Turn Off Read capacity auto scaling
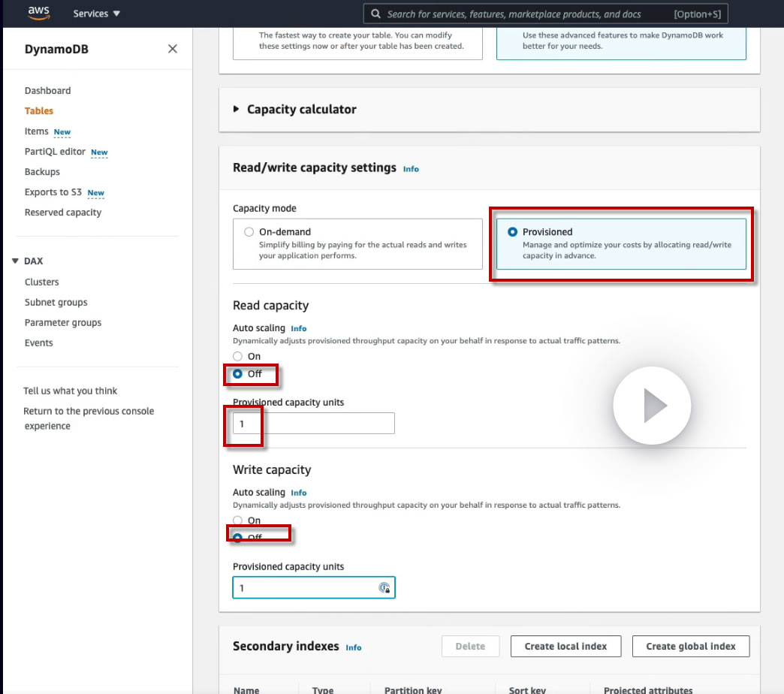 (237, 373)
